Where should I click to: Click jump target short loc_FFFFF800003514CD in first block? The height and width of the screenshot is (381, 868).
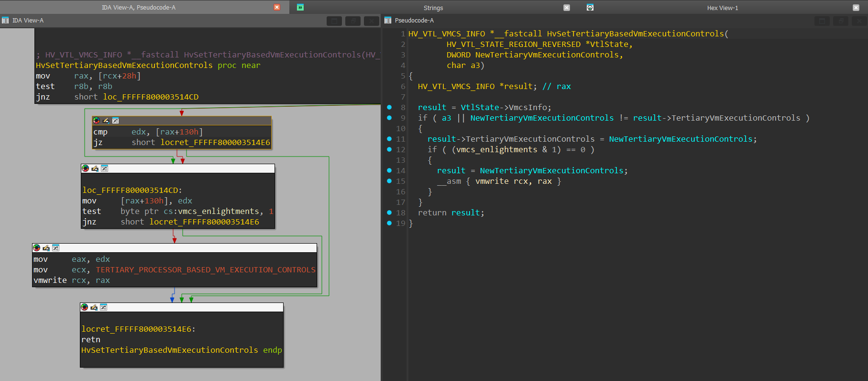click(136, 97)
